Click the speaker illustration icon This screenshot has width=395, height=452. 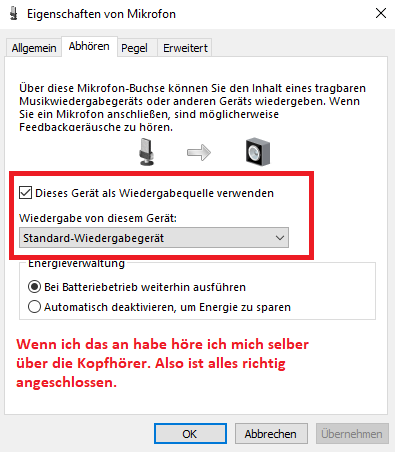click(x=258, y=152)
